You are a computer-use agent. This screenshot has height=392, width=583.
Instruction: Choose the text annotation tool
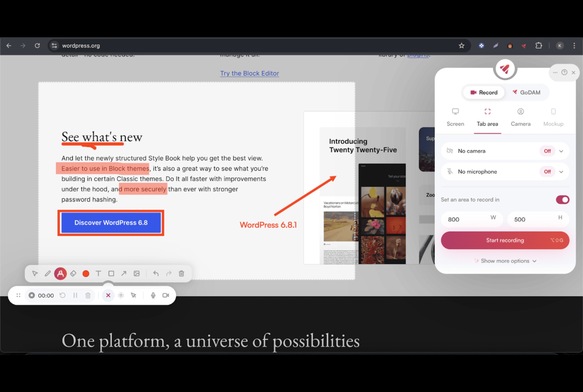[x=98, y=273]
